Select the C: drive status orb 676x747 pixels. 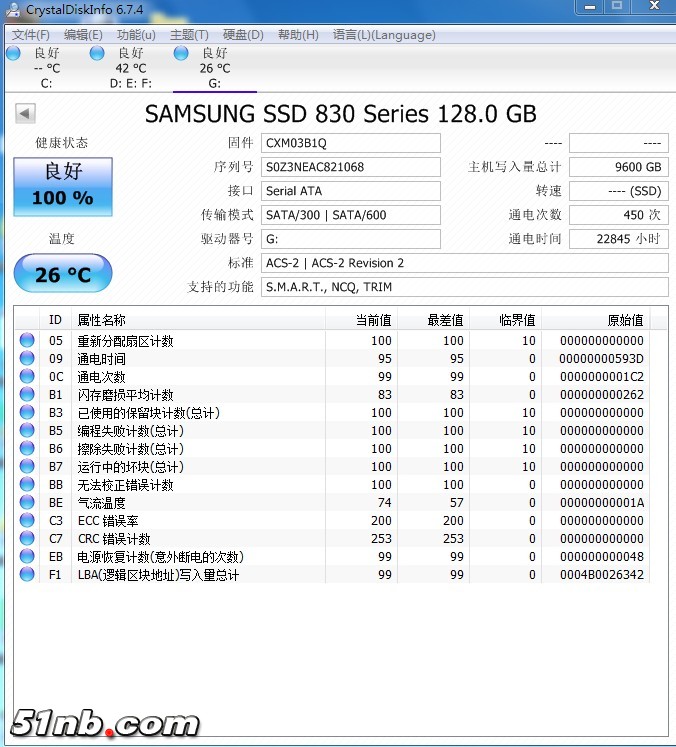pyautogui.click(x=13, y=53)
